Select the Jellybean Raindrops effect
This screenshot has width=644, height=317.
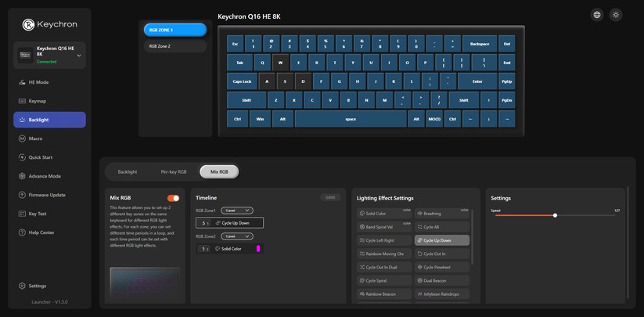coord(442,294)
